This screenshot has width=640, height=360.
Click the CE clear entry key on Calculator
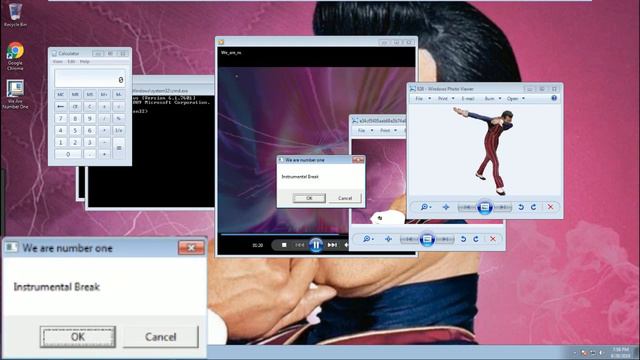pos(75,107)
